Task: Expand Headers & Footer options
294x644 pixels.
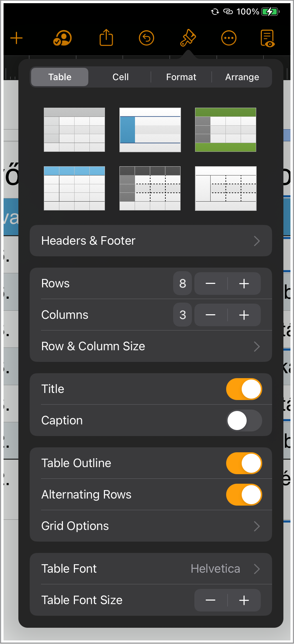Action: (x=151, y=241)
